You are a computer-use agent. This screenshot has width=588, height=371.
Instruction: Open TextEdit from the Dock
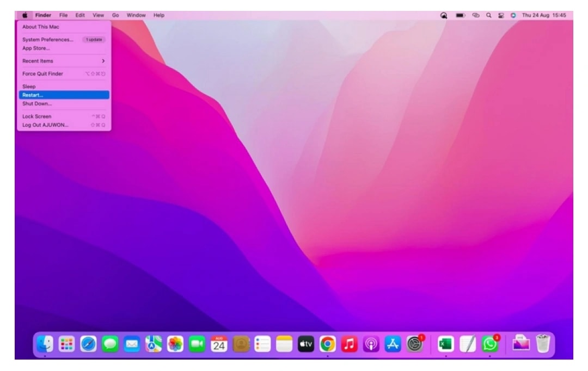point(468,344)
